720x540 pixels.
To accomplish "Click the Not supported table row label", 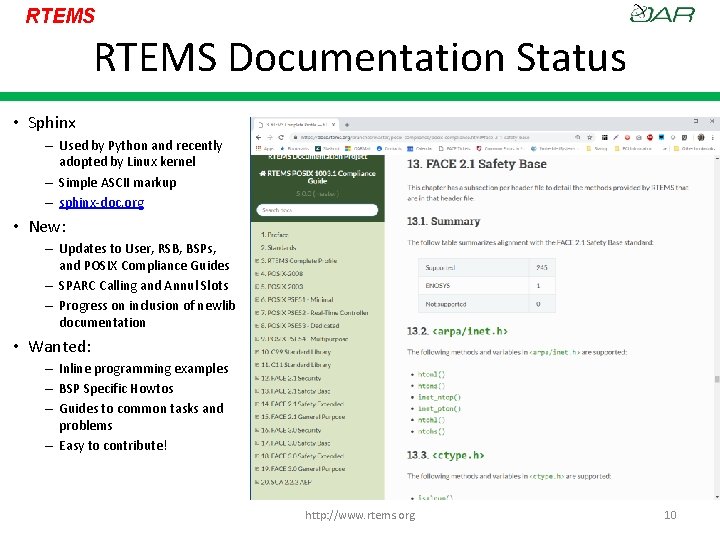I will pyautogui.click(x=445, y=304).
